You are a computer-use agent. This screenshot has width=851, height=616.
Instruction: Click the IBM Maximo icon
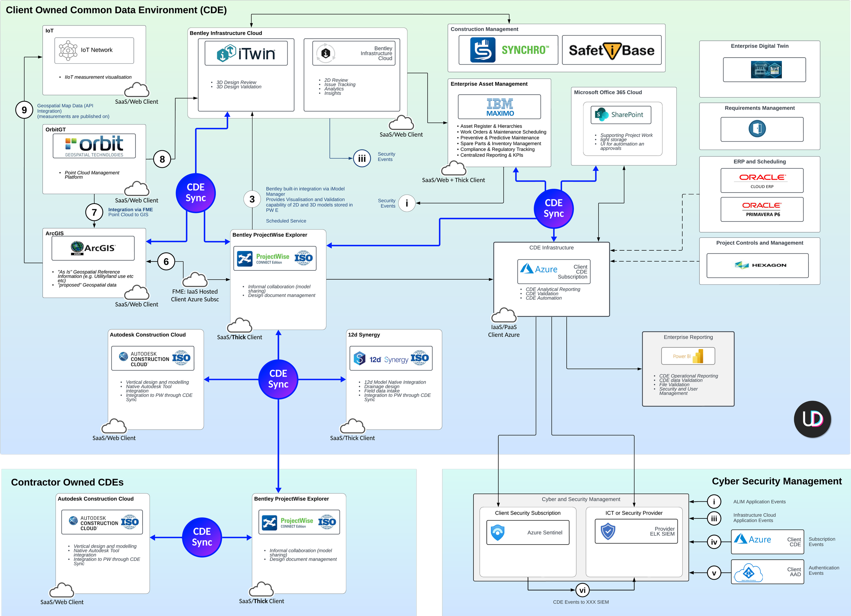coord(500,106)
